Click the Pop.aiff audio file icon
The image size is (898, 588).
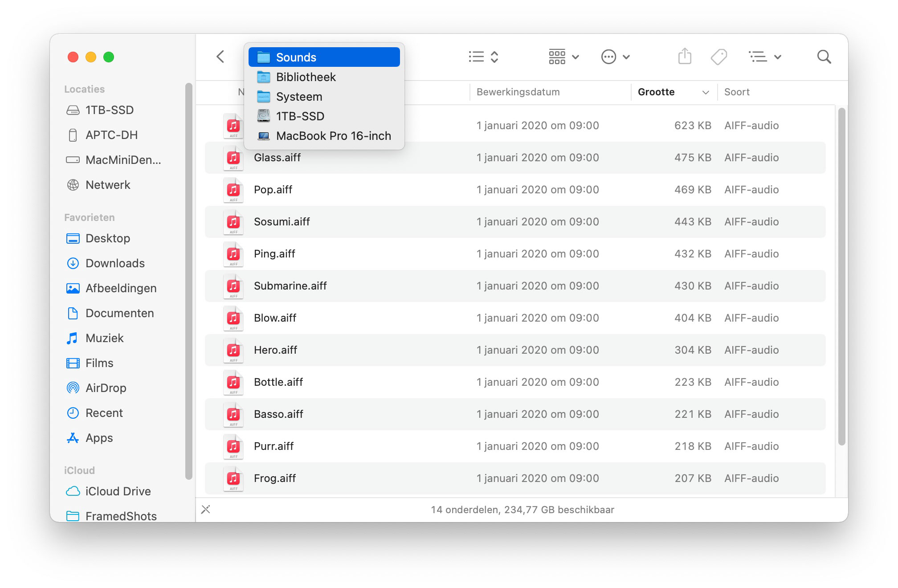(x=233, y=190)
